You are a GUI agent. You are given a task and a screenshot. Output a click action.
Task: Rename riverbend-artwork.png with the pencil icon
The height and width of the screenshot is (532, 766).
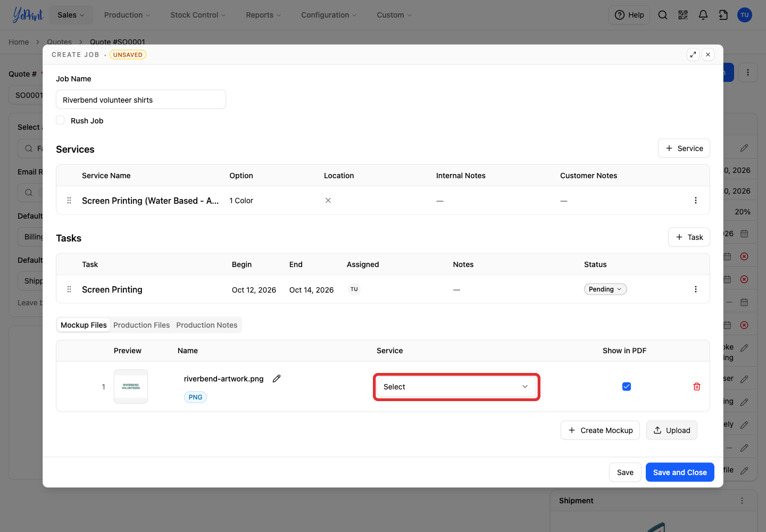(x=277, y=379)
